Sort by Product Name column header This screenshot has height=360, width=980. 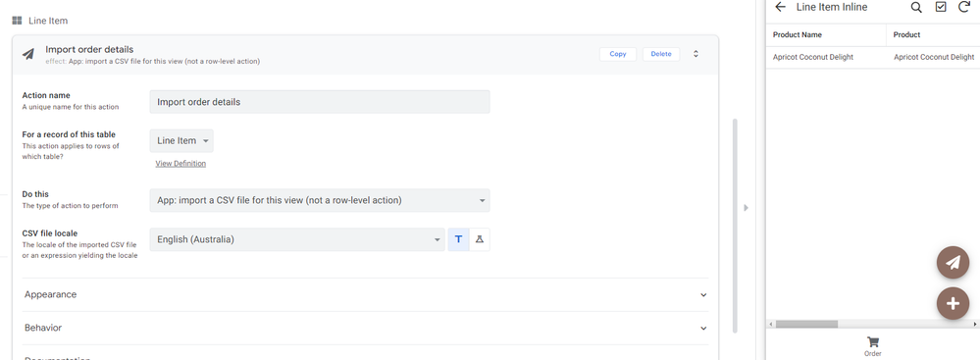tap(798, 35)
